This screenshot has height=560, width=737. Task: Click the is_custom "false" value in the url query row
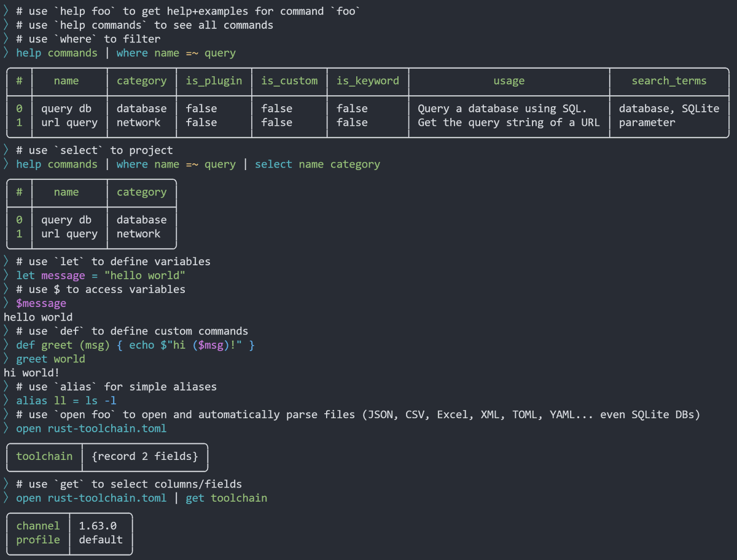277,122
